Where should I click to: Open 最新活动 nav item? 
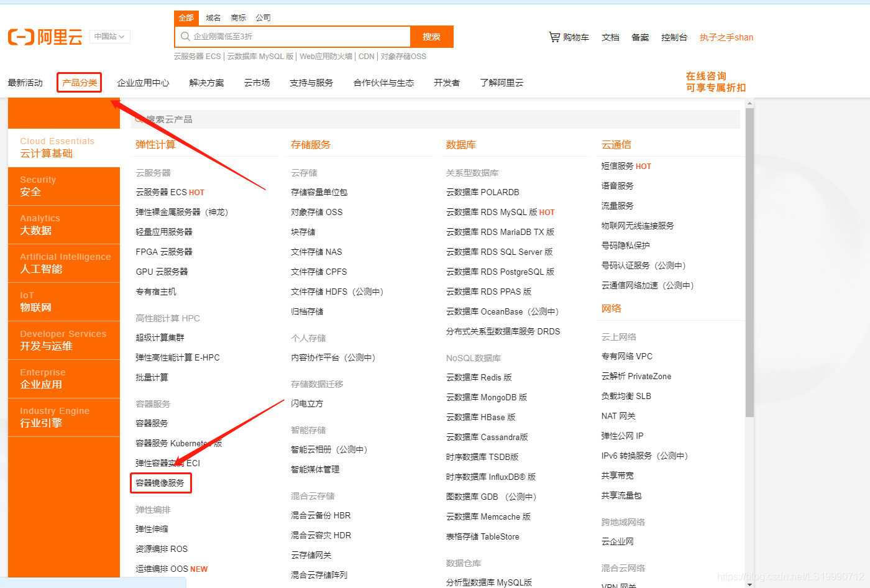tap(25, 83)
